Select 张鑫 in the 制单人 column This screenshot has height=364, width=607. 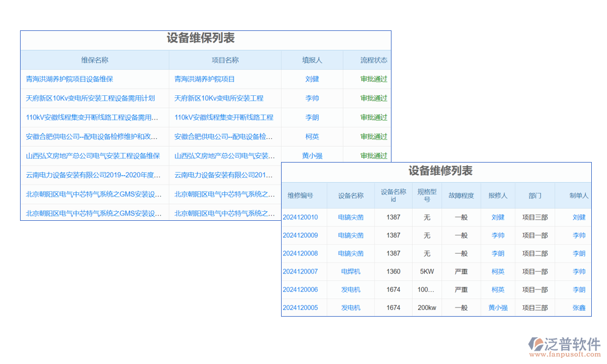point(578,308)
